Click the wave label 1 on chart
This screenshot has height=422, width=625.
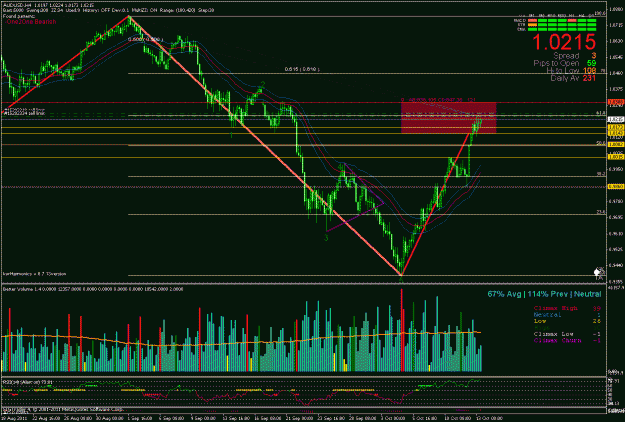point(232,135)
